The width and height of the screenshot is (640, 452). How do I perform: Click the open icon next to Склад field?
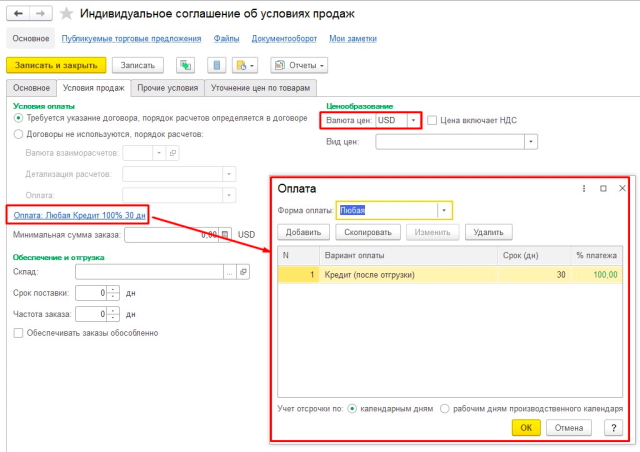pyautogui.click(x=243, y=271)
